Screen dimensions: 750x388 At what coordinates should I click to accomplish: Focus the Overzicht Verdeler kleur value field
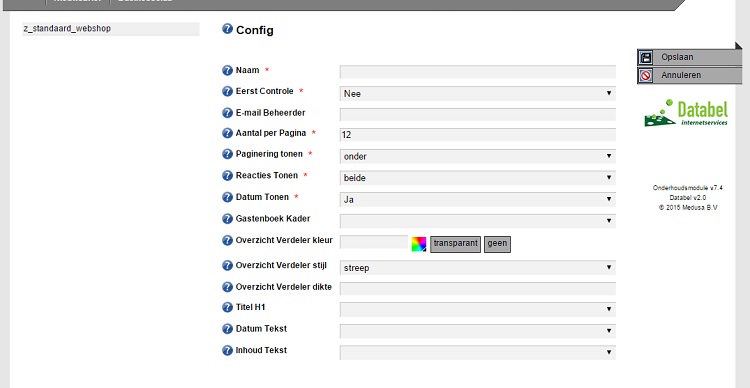374,242
